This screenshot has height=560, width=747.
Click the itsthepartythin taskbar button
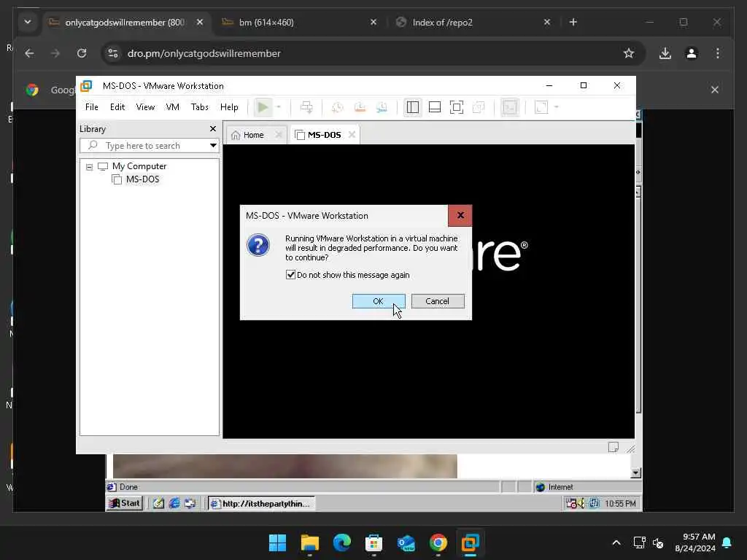(x=262, y=503)
